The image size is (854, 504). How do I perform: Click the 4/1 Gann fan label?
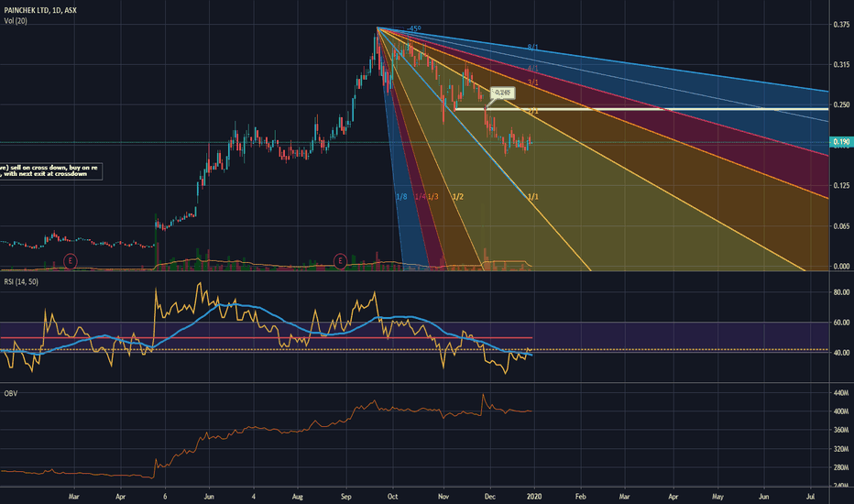532,69
